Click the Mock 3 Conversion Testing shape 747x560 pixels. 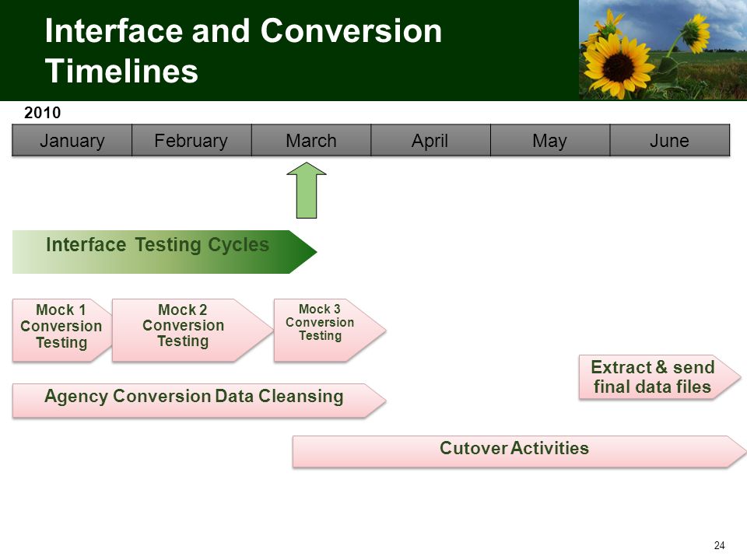330,330
